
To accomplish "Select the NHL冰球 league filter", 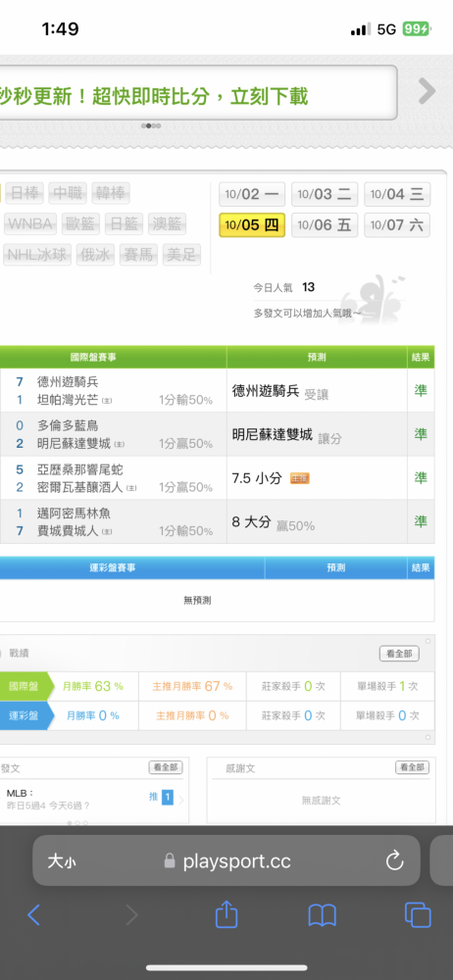I will click(x=37, y=255).
